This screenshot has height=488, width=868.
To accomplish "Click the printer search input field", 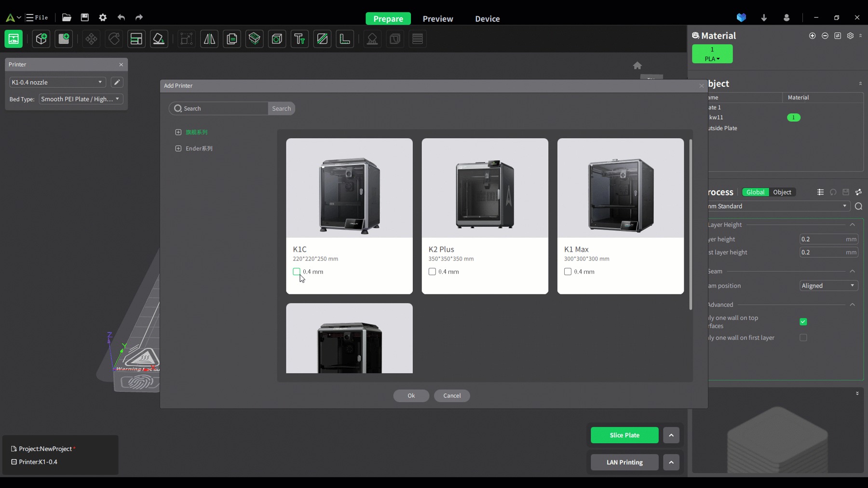I will [219, 108].
